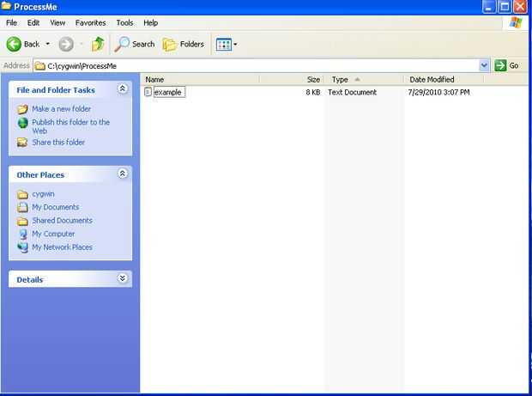Open the Tools menu

point(125,22)
